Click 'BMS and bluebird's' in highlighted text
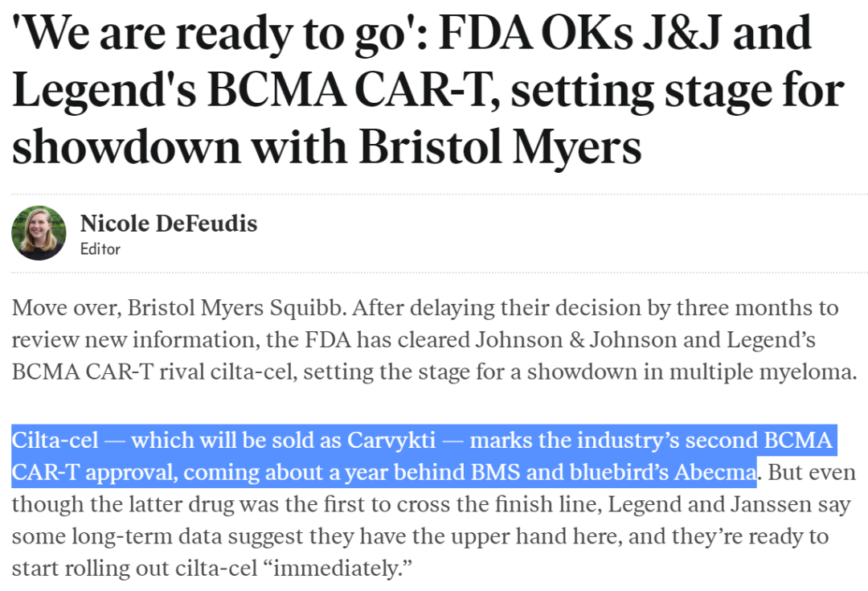This screenshot has width=868, height=591. (569, 472)
